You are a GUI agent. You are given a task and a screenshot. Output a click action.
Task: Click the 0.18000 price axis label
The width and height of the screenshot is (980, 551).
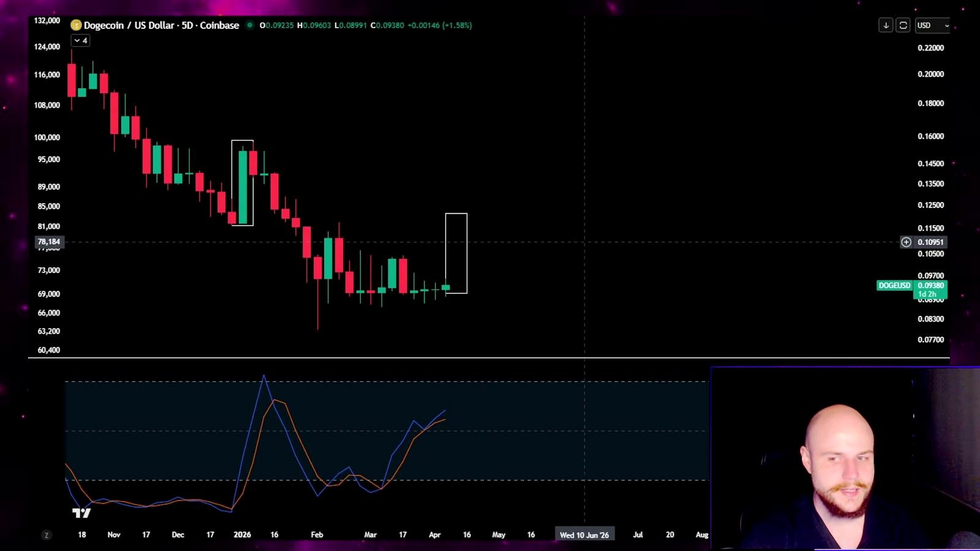coord(930,103)
